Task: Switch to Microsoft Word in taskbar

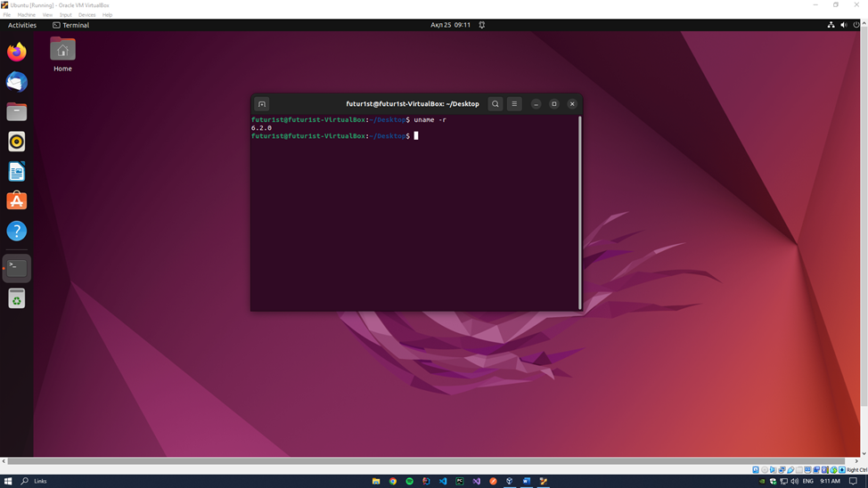Action: click(x=527, y=482)
